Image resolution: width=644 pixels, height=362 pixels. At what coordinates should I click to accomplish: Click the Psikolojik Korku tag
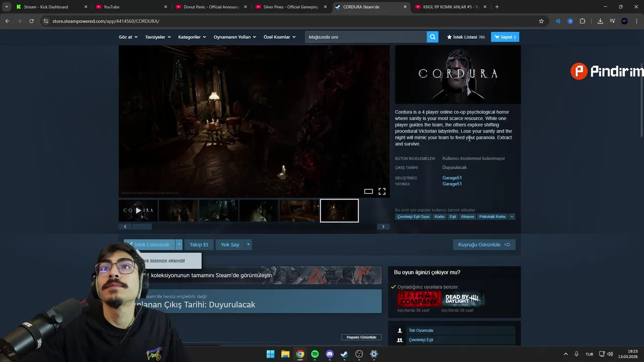[492, 217]
